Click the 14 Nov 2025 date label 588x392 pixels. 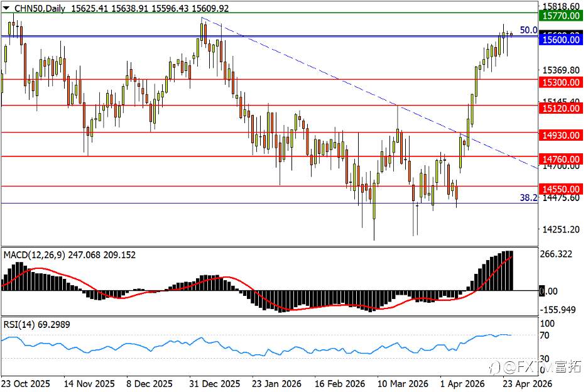pyautogui.click(x=89, y=384)
